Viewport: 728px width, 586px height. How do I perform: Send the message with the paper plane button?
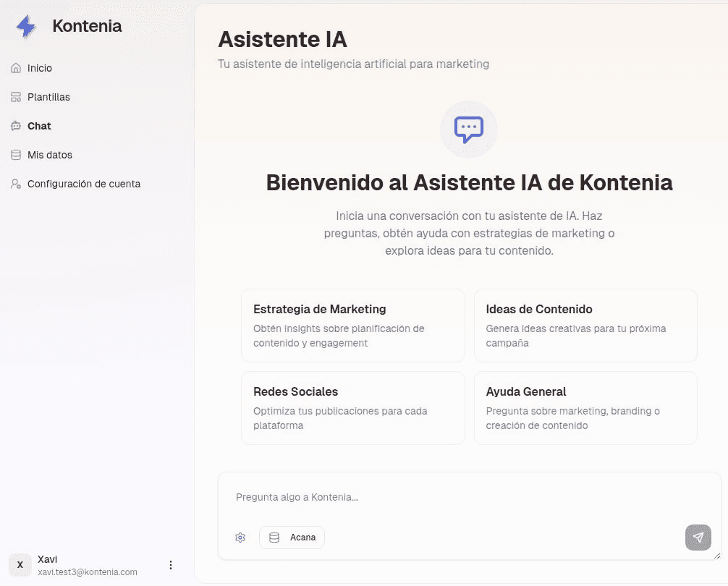698,538
